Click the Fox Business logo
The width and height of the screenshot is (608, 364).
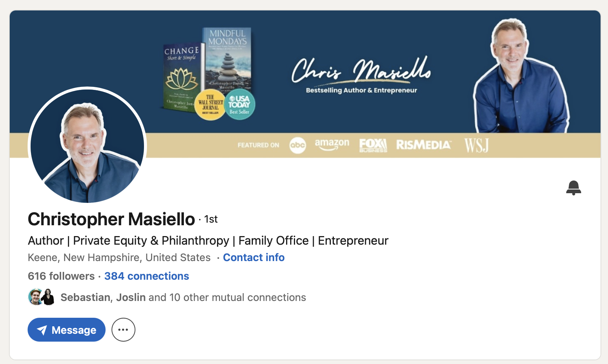pyautogui.click(x=373, y=145)
